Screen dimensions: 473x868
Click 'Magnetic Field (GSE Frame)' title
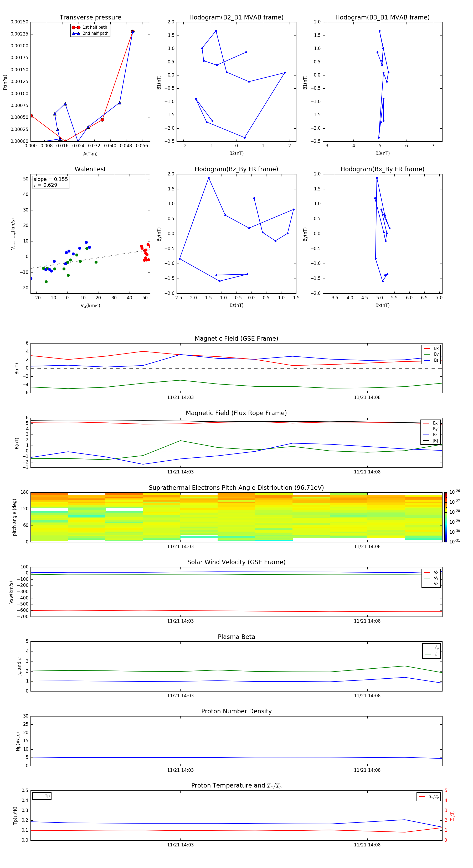pos(236,339)
